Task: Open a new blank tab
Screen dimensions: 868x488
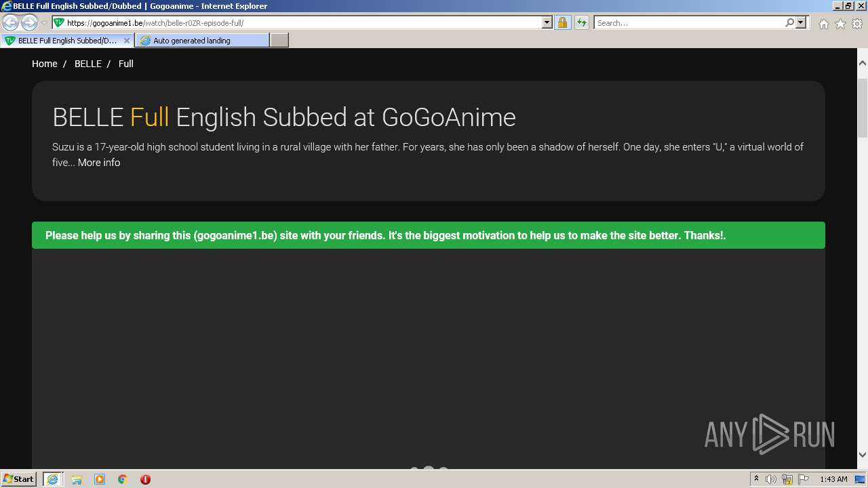Action: (279, 41)
